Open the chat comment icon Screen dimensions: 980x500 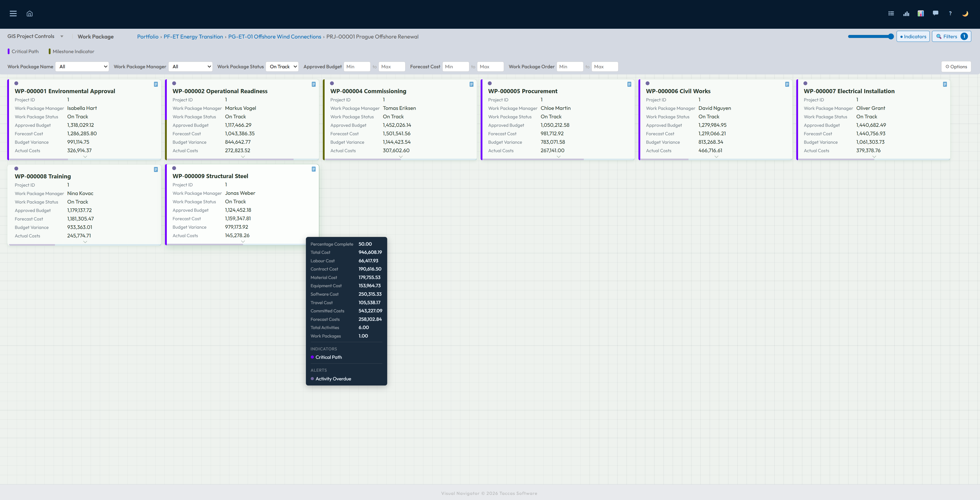(x=936, y=13)
